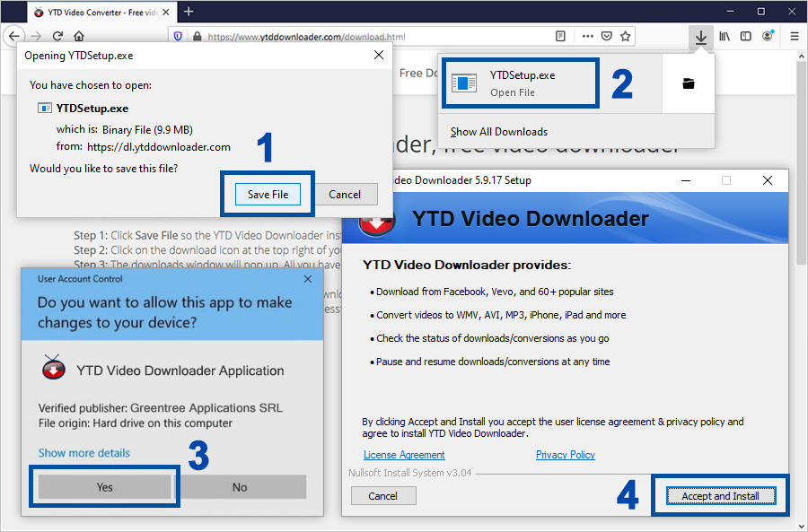Image resolution: width=808 pixels, height=532 pixels.
Task: Click the tracking protection shield icon
Action: pyautogui.click(x=178, y=37)
